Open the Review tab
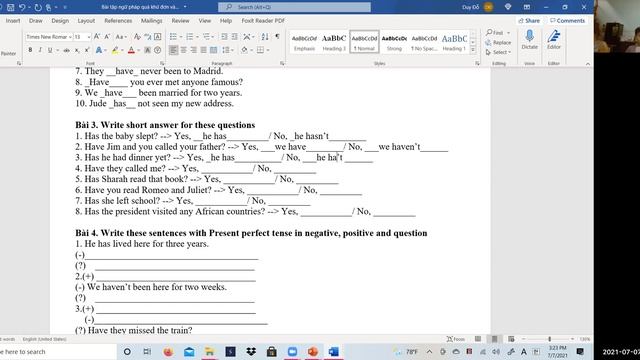The width and height of the screenshot is (640, 360). pos(180,20)
